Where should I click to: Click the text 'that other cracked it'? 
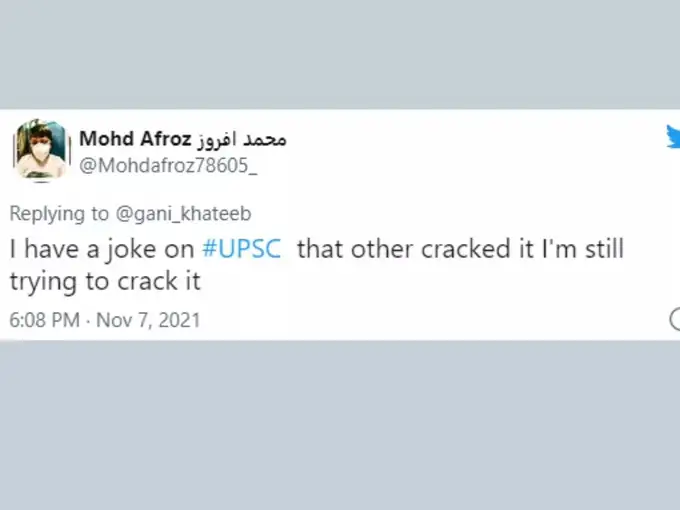tap(415, 249)
